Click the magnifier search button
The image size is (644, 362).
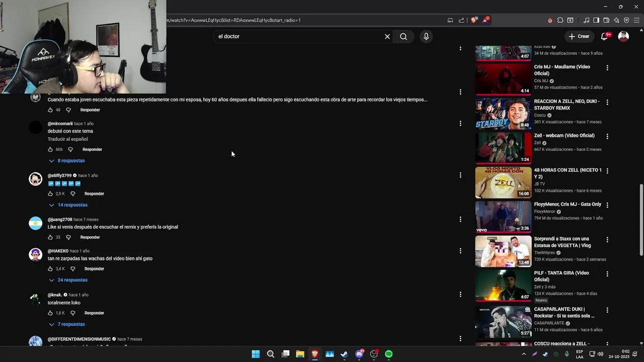pos(404,36)
